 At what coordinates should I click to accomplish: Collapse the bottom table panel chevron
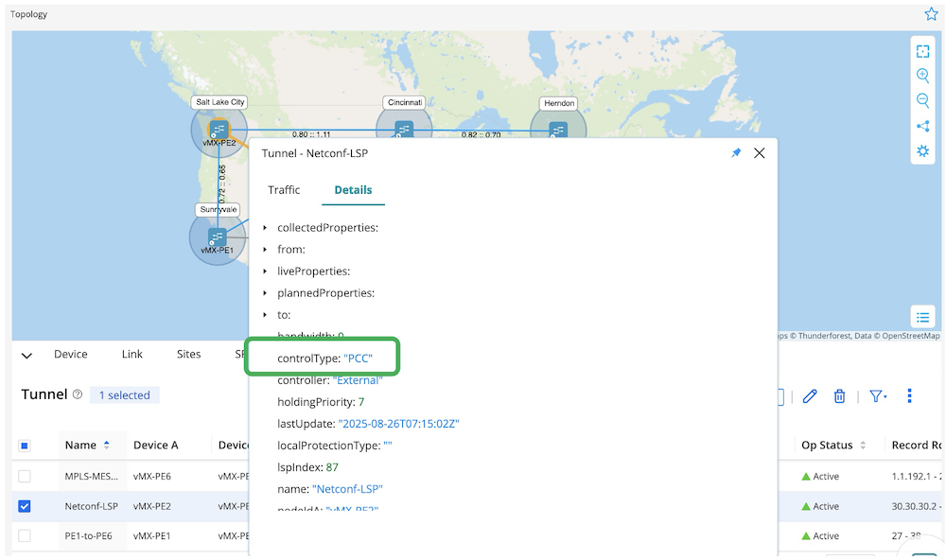[x=26, y=356]
